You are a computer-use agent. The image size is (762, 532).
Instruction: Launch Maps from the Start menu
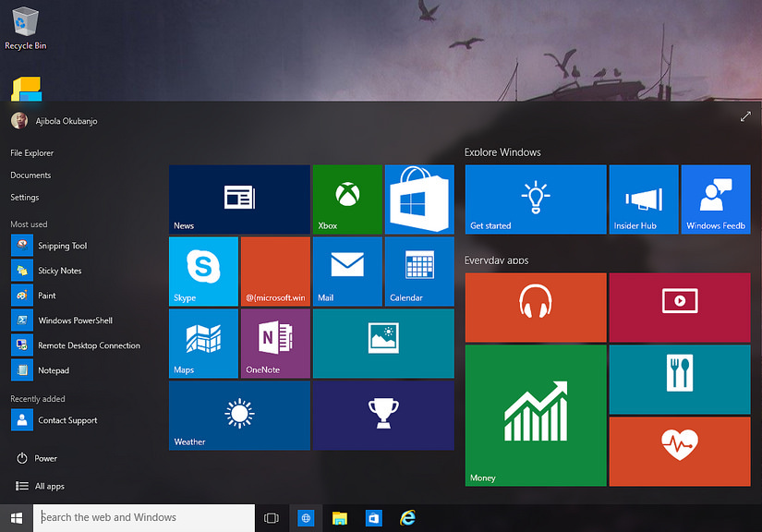(203, 344)
